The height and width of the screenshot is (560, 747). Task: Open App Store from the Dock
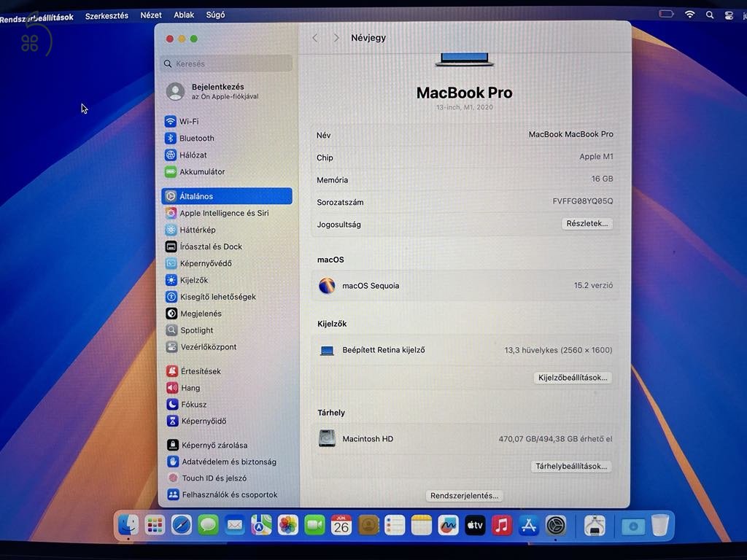[529, 525]
